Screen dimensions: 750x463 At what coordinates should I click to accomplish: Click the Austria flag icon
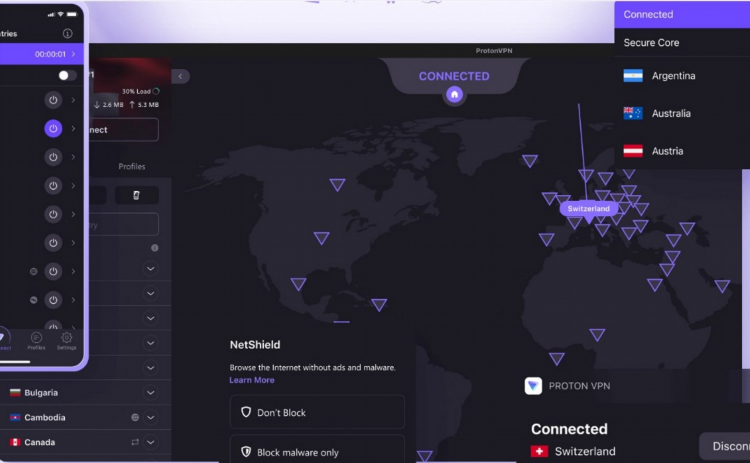coord(633,151)
